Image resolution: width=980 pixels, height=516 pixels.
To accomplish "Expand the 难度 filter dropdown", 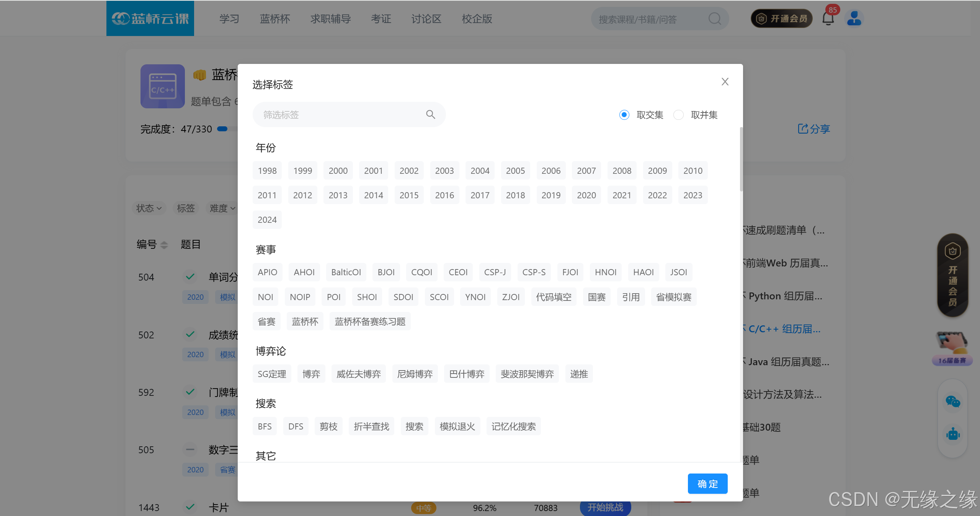I will point(222,208).
